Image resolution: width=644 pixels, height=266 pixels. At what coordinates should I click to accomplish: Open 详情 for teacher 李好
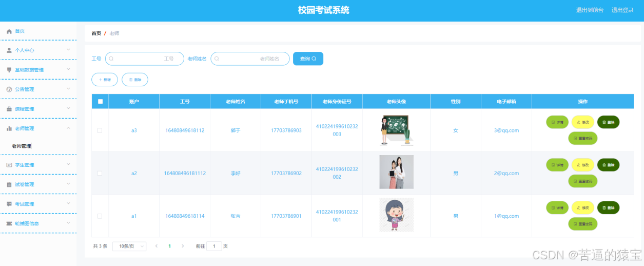(x=557, y=165)
